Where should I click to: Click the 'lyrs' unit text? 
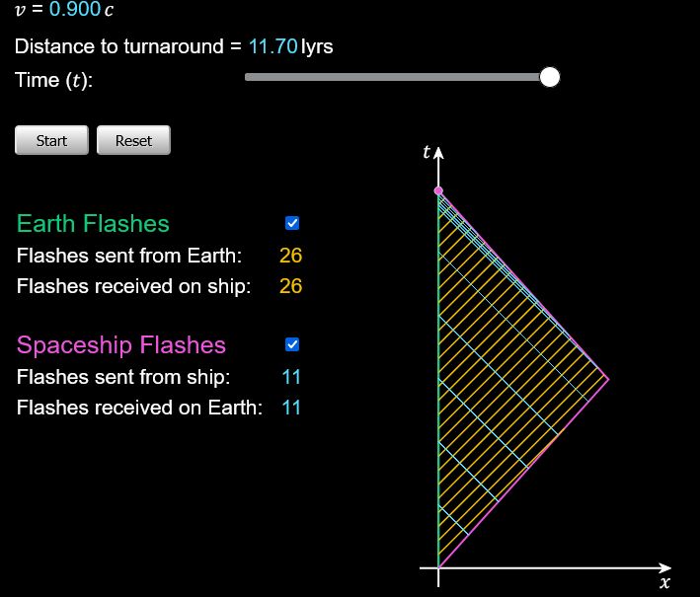[x=317, y=46]
